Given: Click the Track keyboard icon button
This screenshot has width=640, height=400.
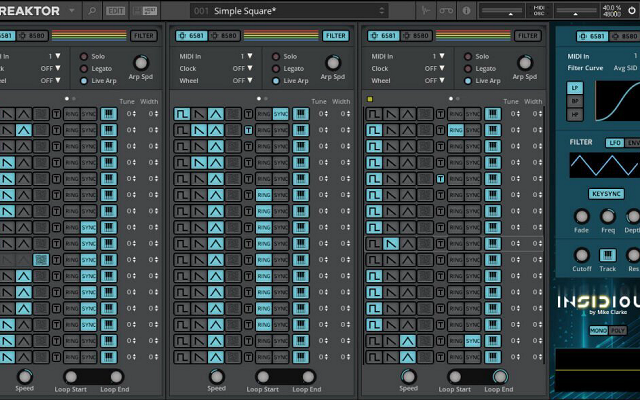Looking at the screenshot, I should point(607,255).
